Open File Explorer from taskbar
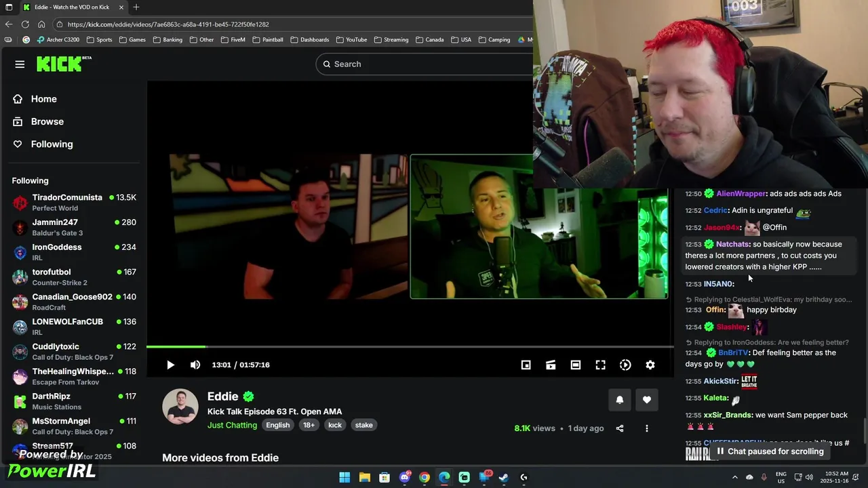 click(364, 477)
